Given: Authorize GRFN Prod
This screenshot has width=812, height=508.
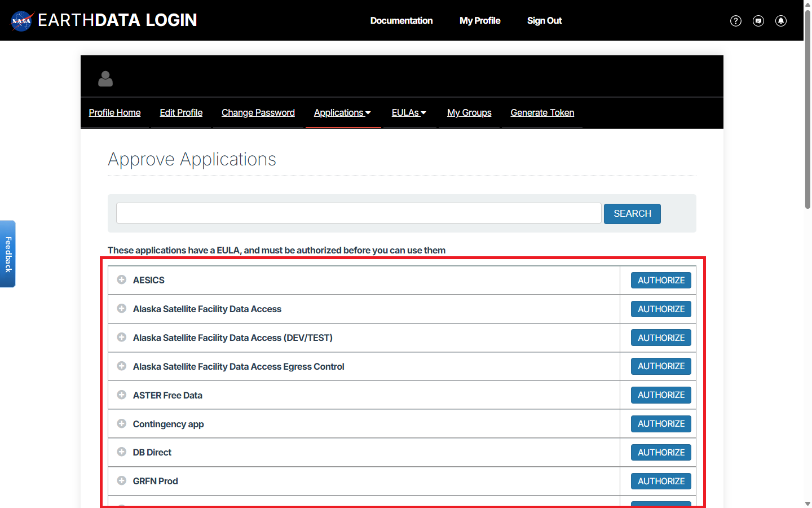Looking at the screenshot, I should tap(661, 481).
